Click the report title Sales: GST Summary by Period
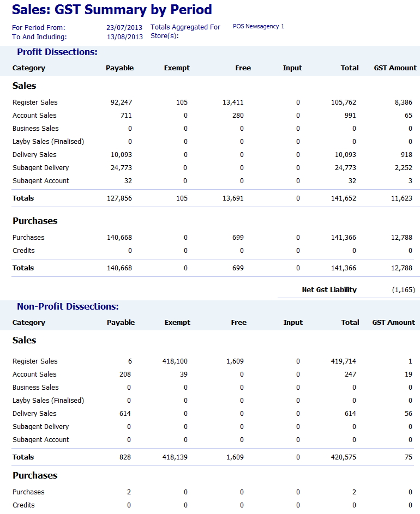 (112, 10)
